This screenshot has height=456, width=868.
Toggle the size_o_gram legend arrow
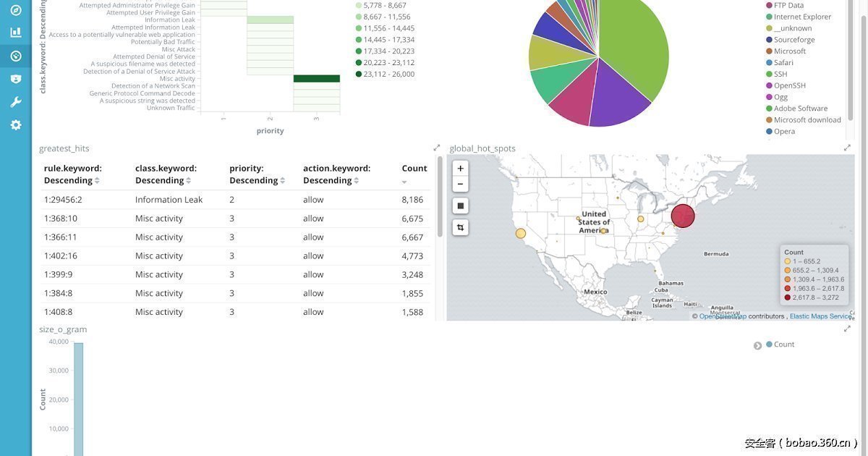pos(757,345)
